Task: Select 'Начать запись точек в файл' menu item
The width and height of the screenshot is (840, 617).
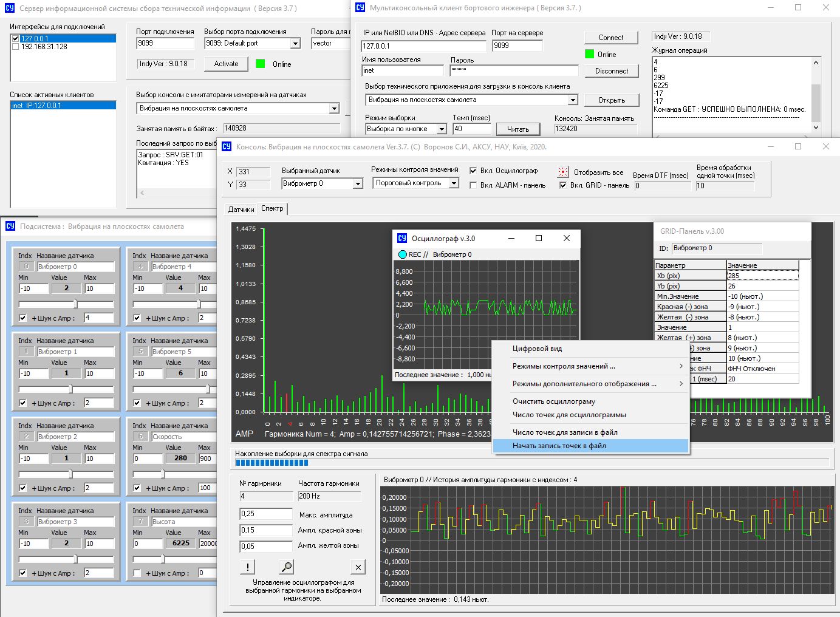Action: point(559,446)
